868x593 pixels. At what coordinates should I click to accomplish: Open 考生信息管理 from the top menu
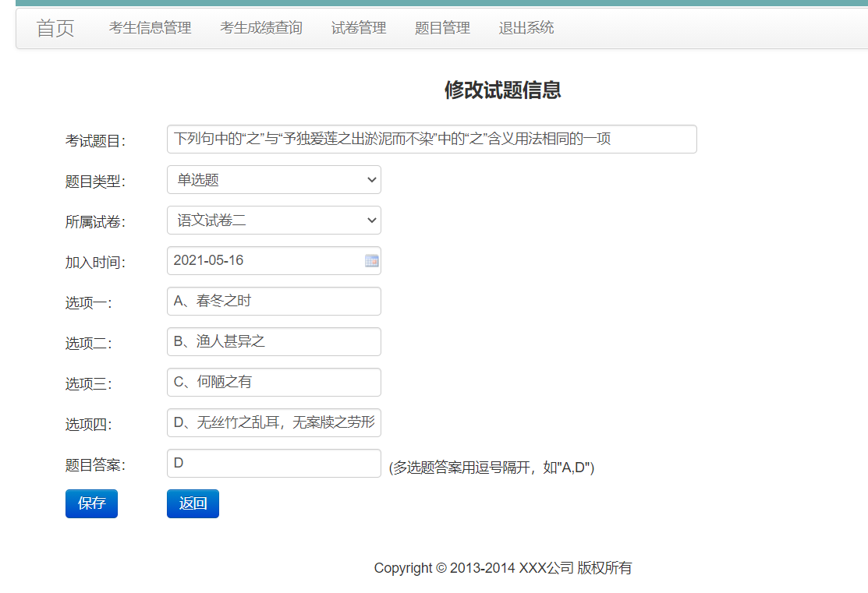tap(150, 27)
